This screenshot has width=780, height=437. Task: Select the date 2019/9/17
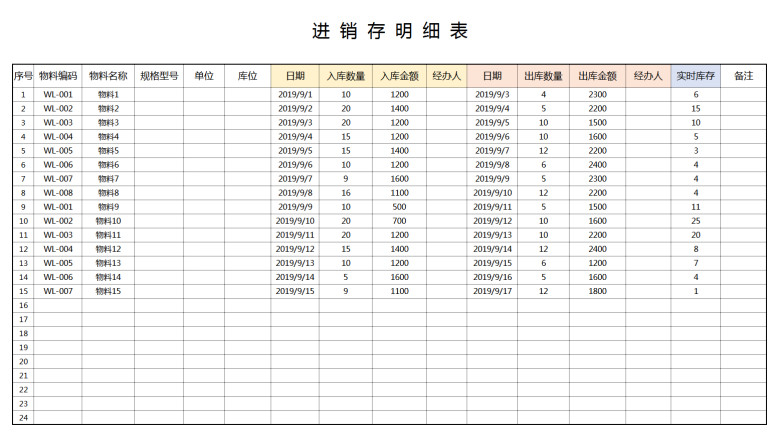pyautogui.click(x=492, y=291)
